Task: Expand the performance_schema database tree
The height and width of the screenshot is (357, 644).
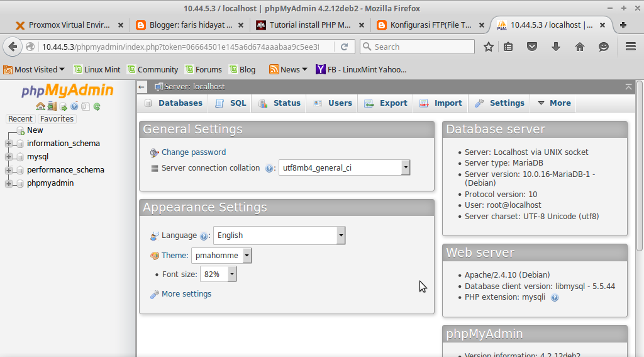Action: pos(8,170)
